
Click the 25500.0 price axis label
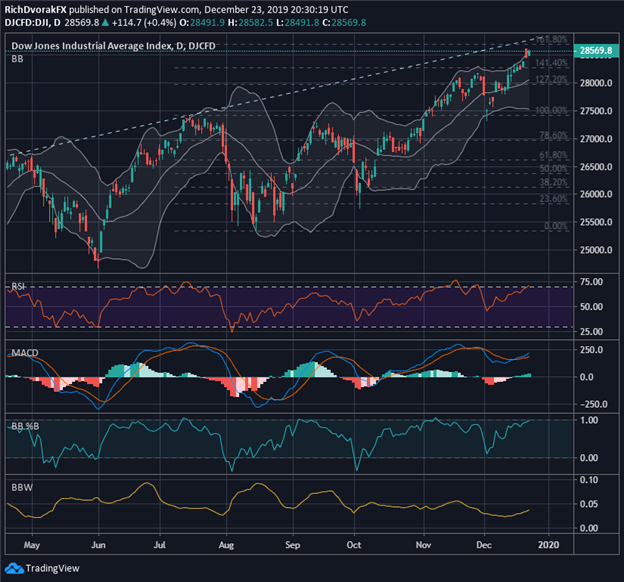[596, 222]
